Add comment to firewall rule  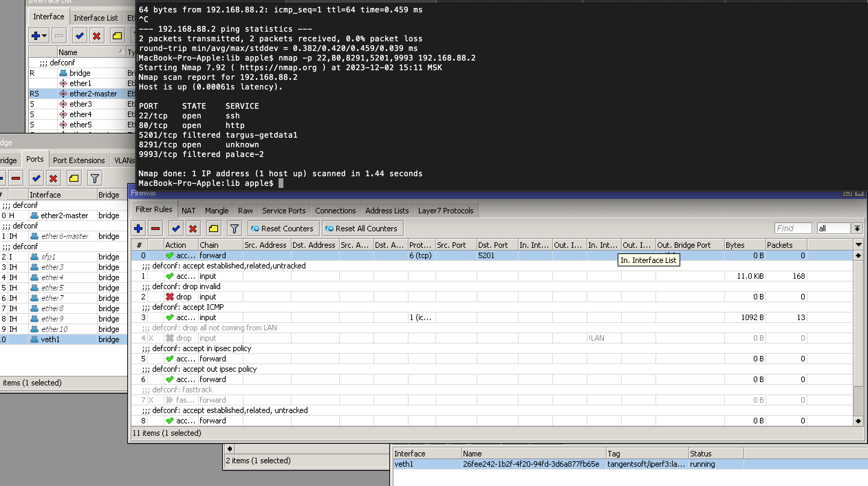tap(214, 229)
